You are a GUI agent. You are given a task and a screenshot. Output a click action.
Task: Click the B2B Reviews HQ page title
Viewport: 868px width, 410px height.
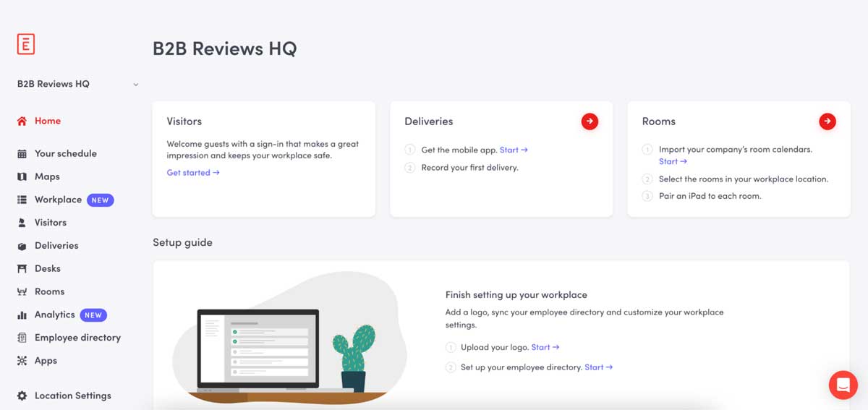pos(225,49)
